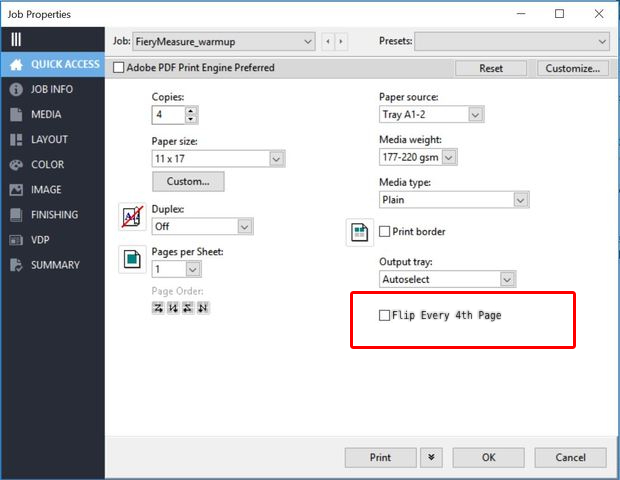Go to next job arrow
Image resolution: width=620 pixels, height=480 pixels.
click(341, 42)
